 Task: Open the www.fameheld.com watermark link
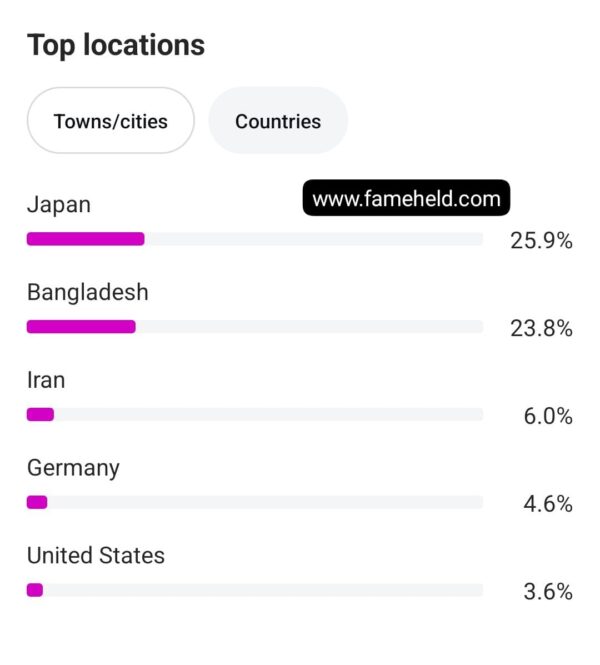point(406,198)
